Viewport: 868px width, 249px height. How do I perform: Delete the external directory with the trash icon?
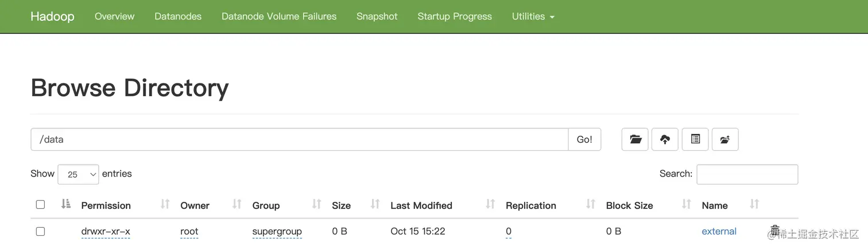[x=775, y=231]
